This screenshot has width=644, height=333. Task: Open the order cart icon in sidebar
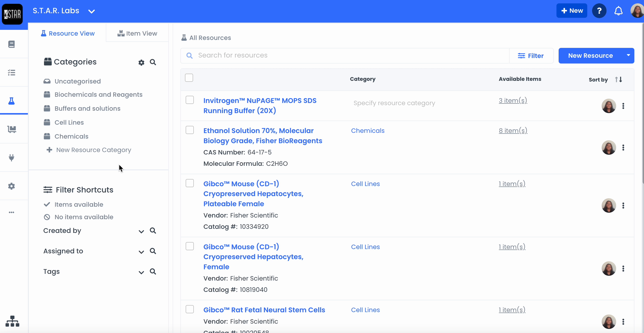point(12,129)
